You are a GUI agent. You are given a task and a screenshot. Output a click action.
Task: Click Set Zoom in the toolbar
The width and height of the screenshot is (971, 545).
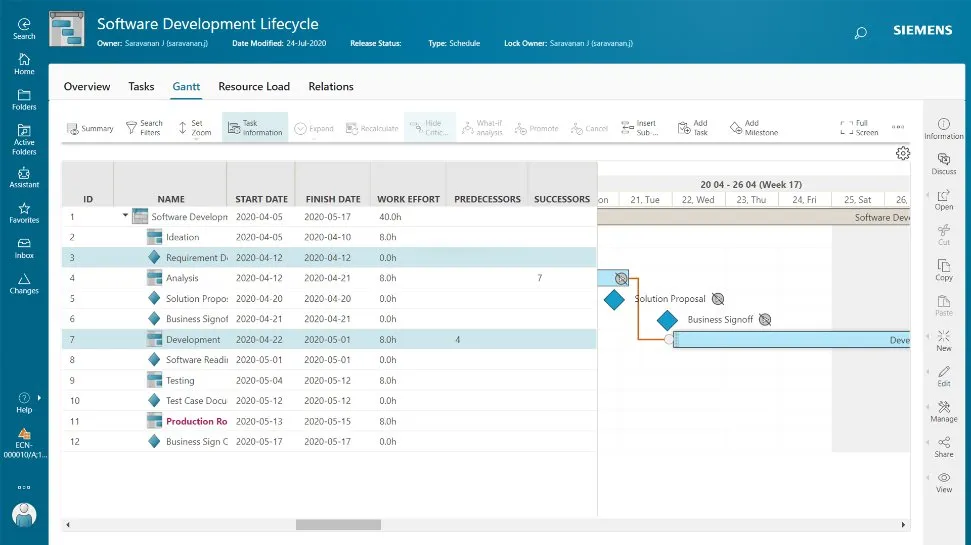pyautogui.click(x=194, y=128)
